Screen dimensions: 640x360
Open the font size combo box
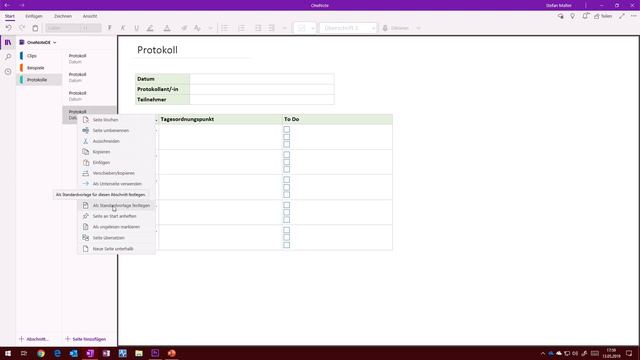tap(91, 28)
